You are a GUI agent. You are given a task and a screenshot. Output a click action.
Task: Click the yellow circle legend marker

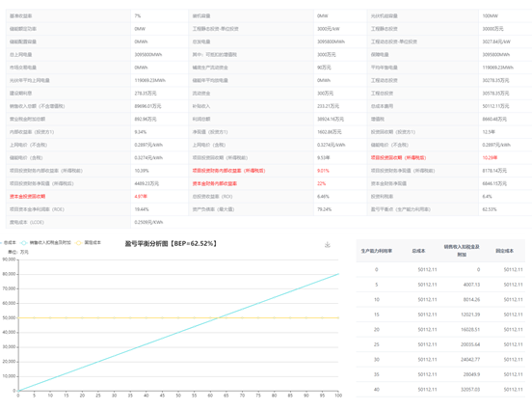[x=78, y=242]
